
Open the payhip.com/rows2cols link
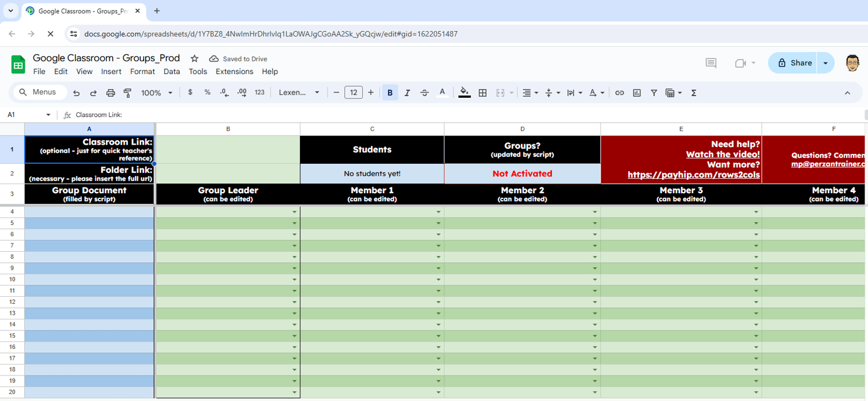[694, 175]
